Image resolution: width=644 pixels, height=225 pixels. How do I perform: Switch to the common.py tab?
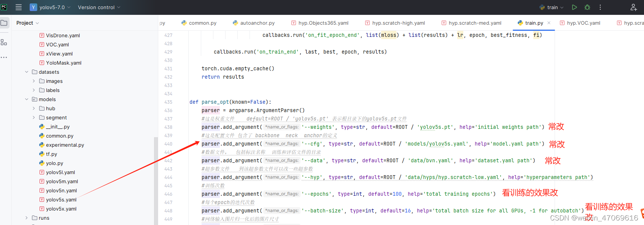coord(199,23)
